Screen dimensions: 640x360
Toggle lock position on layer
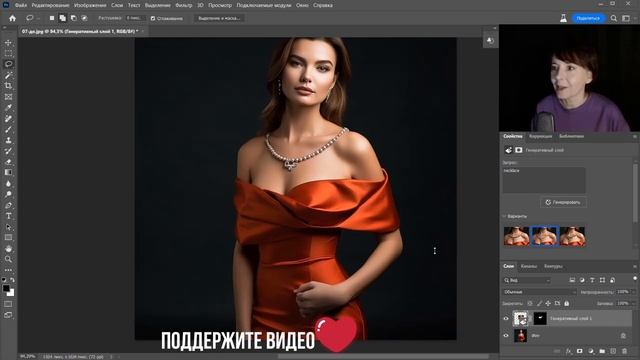pyautogui.click(x=548, y=303)
